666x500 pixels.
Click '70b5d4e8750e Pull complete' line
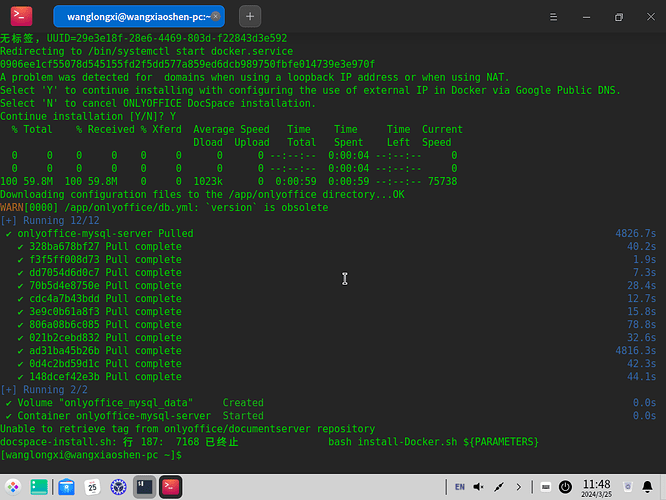99,285
